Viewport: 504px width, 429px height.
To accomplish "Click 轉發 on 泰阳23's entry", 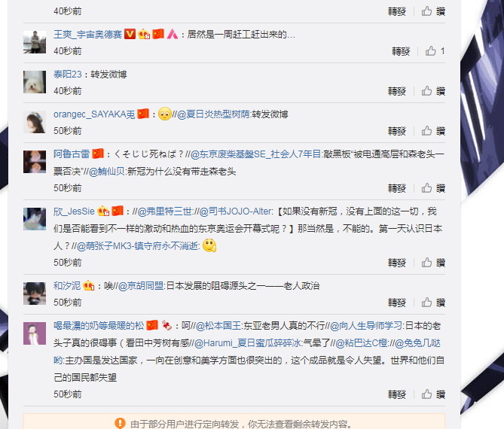I will click(397, 91).
